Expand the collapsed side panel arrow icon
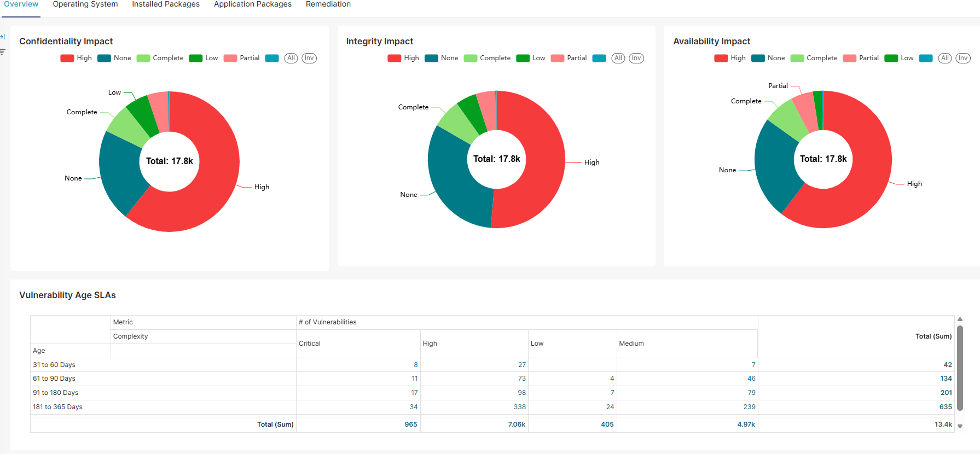The height and width of the screenshot is (454, 980). 3,37
